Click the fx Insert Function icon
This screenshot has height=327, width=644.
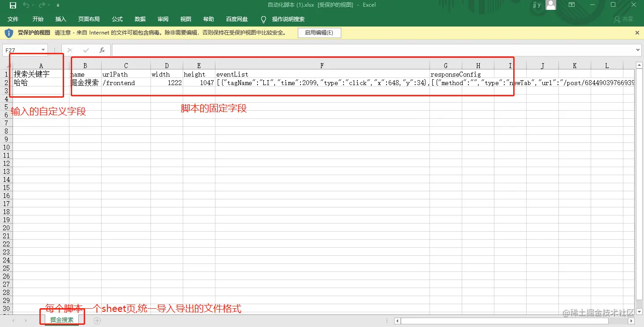tap(102, 50)
